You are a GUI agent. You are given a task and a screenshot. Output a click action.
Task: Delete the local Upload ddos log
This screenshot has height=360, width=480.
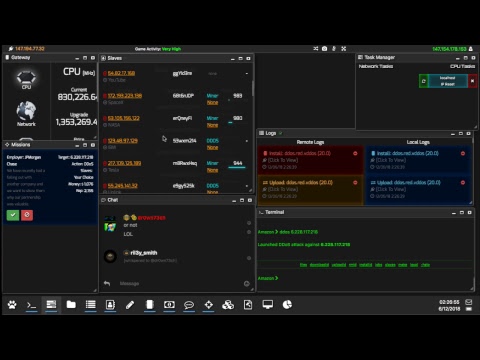click(x=463, y=182)
